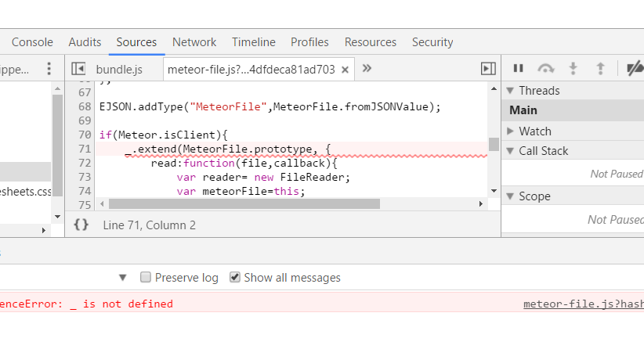Pause script execution button
The height and width of the screenshot is (338, 644).
coord(519,68)
